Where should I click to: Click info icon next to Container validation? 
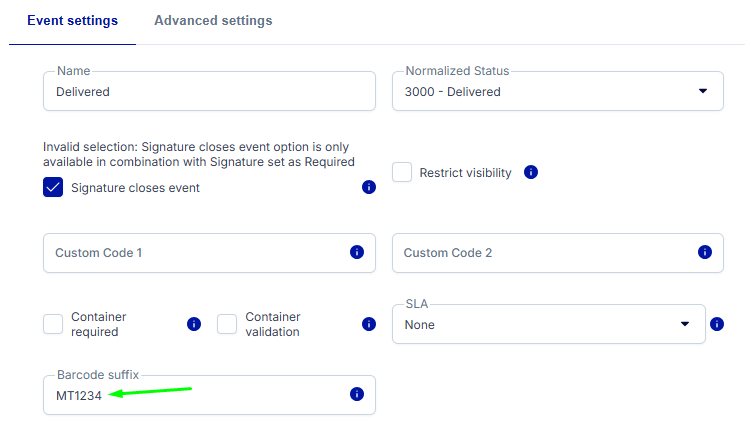click(x=369, y=324)
